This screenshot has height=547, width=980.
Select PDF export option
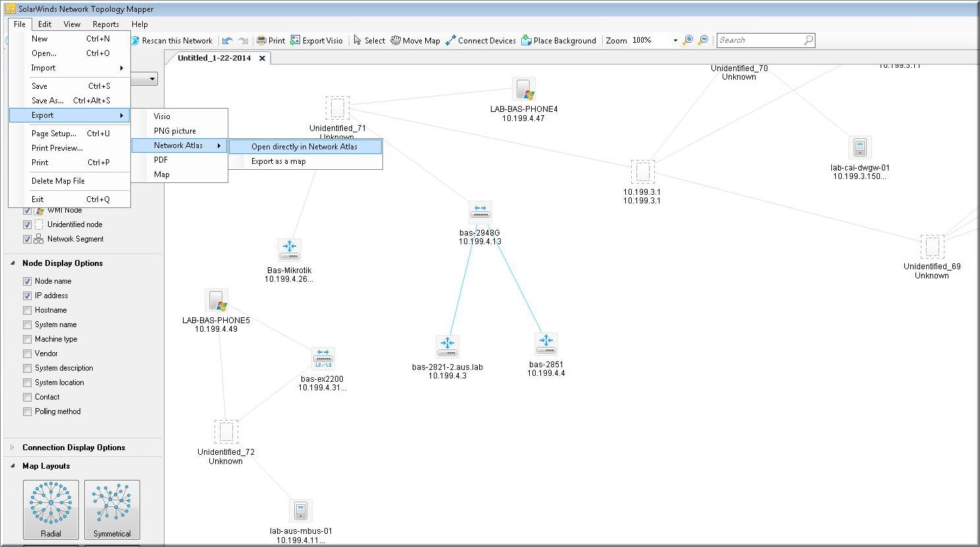point(180,160)
